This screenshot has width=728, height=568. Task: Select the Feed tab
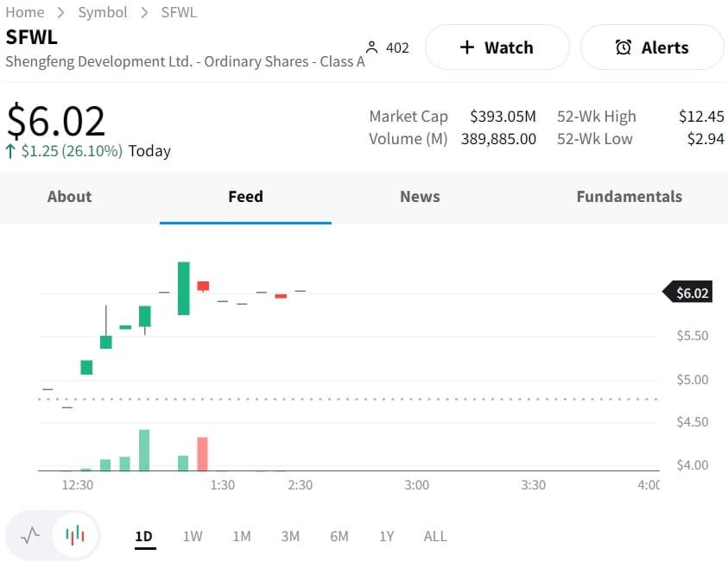pos(245,197)
